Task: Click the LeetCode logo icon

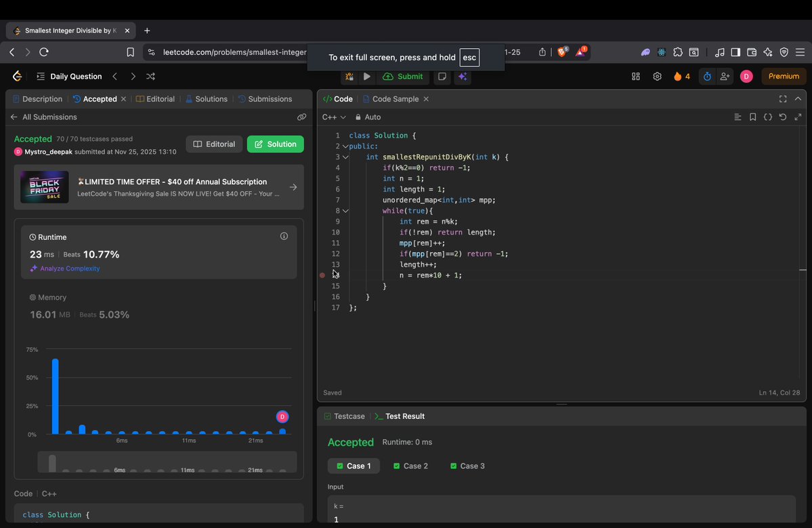Action: (17, 76)
